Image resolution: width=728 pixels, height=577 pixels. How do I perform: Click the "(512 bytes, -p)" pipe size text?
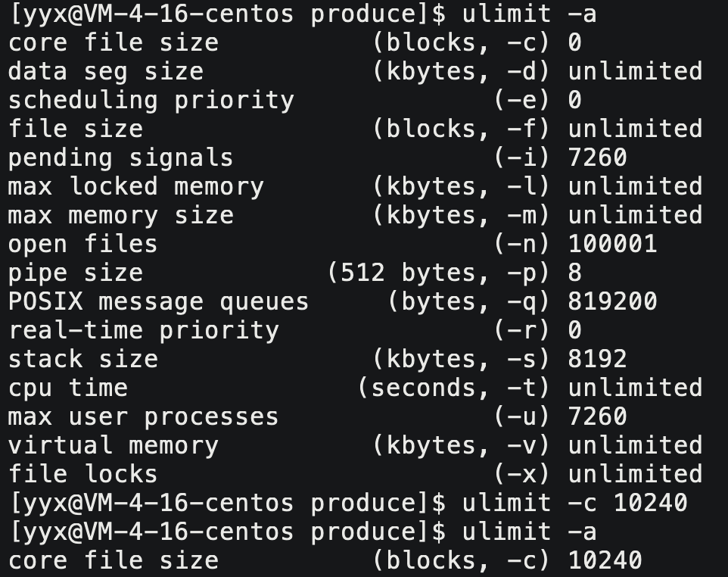pyautogui.click(x=438, y=273)
